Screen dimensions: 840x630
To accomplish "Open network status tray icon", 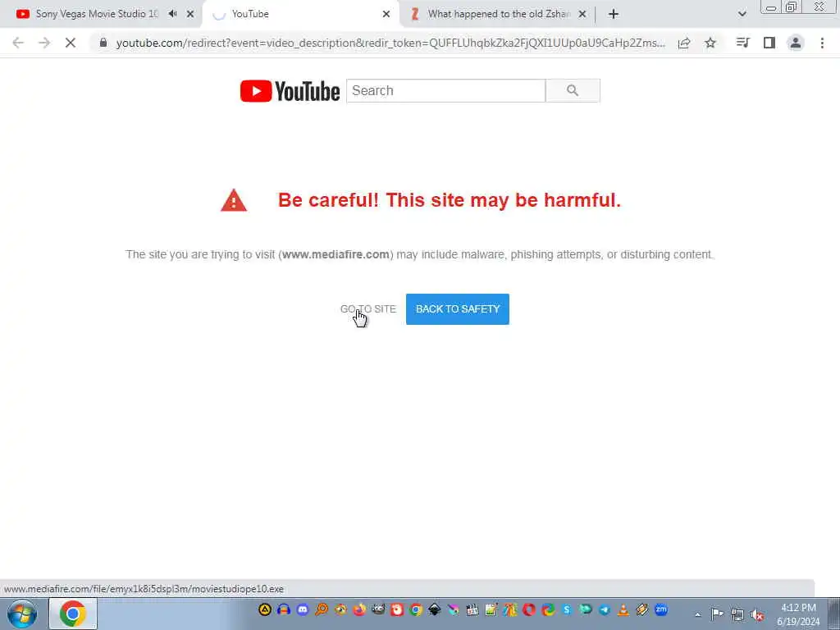I will [737, 614].
